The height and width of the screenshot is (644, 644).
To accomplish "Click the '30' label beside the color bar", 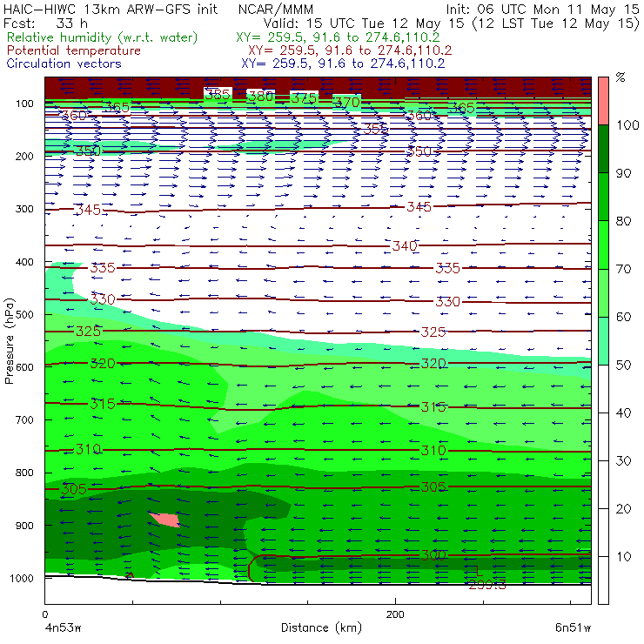I will click(623, 461).
